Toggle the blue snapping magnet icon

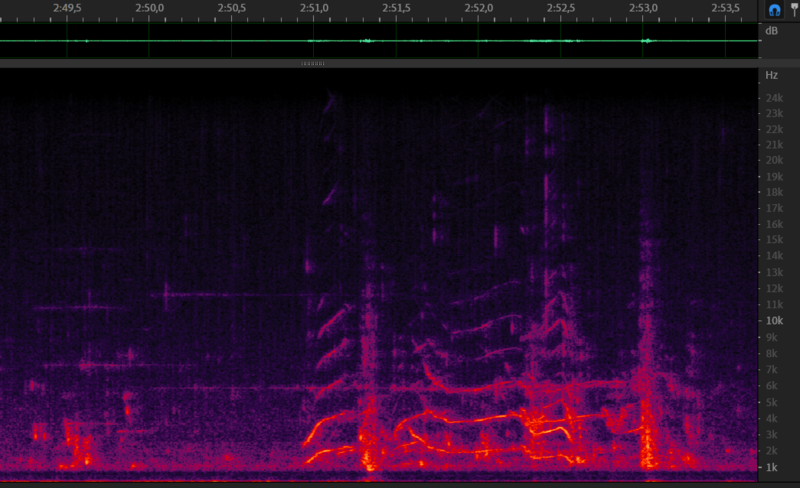point(775,8)
